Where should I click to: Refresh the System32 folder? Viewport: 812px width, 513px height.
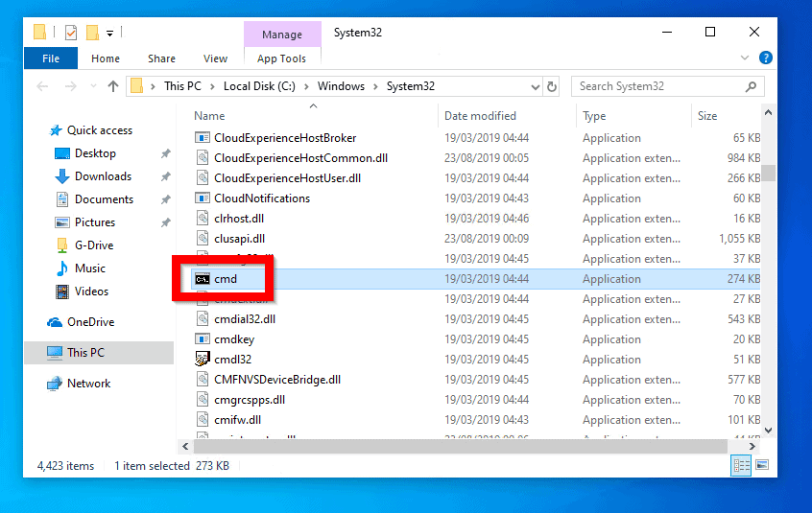(x=552, y=87)
